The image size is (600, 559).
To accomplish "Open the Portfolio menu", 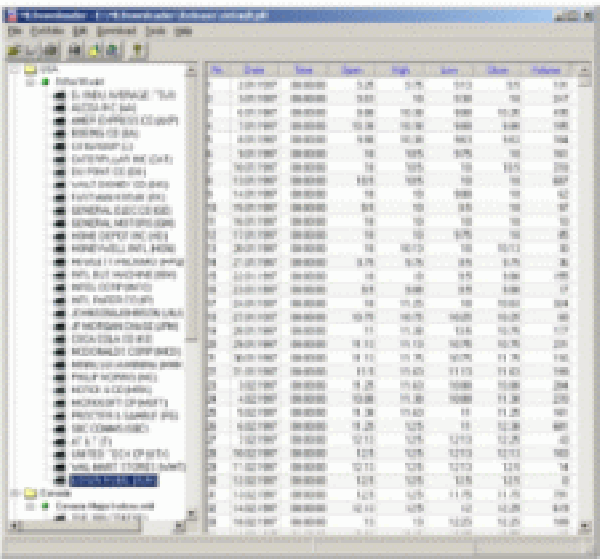I will click(47, 31).
